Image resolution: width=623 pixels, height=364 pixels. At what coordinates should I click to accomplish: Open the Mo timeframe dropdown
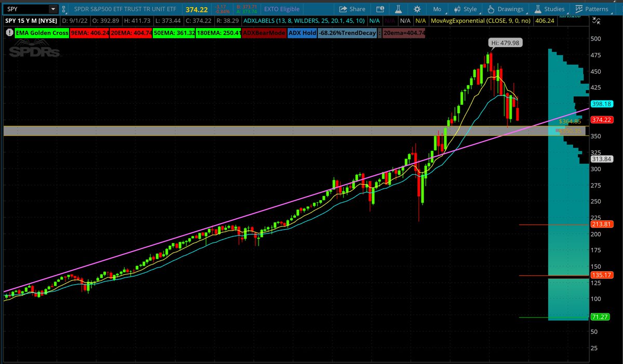[x=437, y=9]
